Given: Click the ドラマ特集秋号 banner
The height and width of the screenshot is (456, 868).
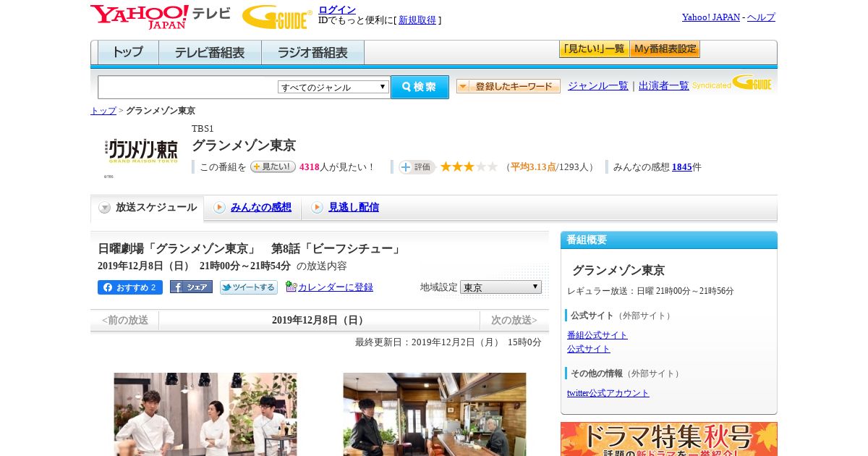Looking at the screenshot, I should coord(669,439).
